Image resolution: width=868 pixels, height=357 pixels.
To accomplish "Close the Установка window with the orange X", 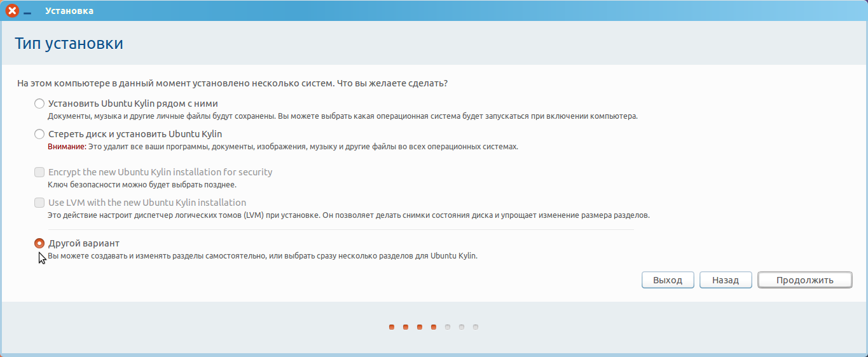I will (x=12, y=11).
